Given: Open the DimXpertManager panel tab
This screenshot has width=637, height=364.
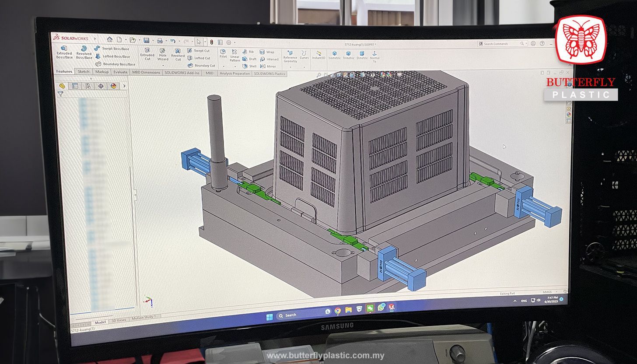Looking at the screenshot, I should point(101,86).
